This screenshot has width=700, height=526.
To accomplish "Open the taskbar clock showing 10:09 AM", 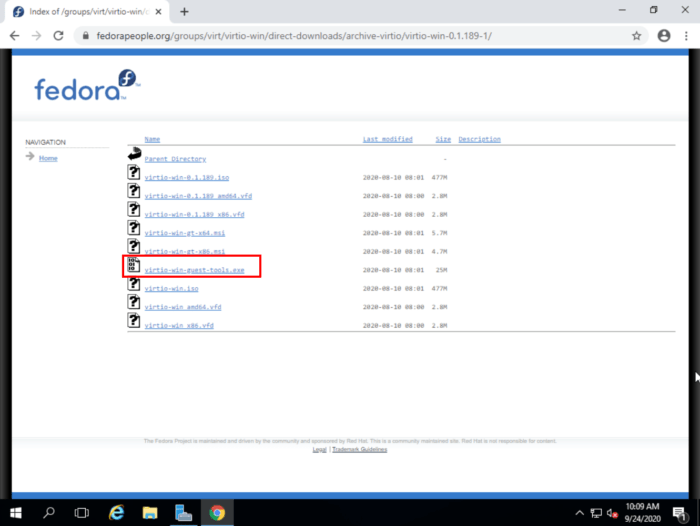I will [642, 513].
